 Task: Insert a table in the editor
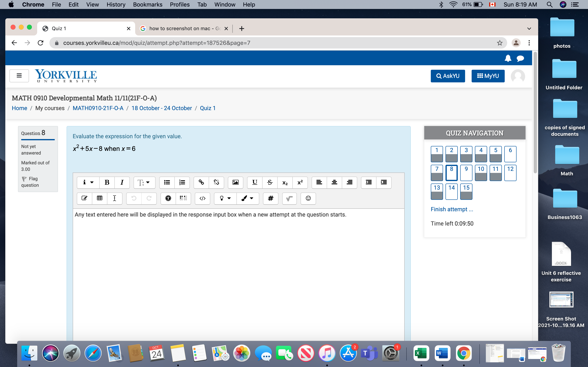pos(99,198)
